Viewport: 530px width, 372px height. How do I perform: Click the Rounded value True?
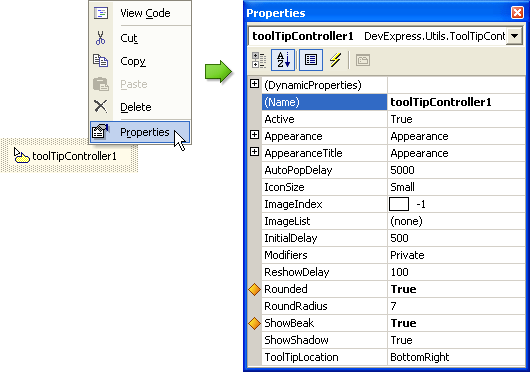click(403, 289)
